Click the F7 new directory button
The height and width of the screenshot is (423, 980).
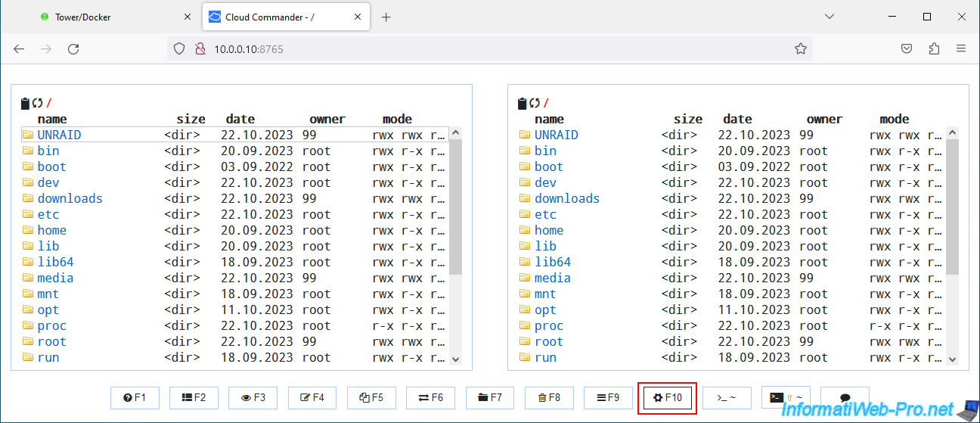[x=490, y=398]
